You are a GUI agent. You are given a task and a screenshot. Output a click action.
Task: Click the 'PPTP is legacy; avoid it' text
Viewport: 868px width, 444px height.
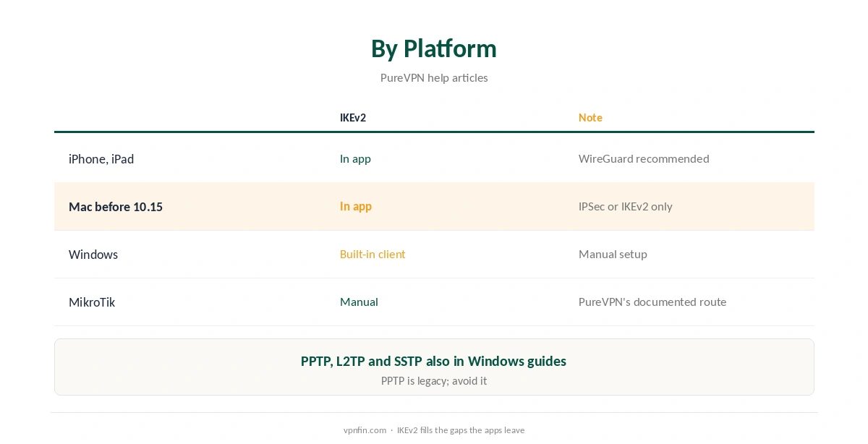[434, 380]
